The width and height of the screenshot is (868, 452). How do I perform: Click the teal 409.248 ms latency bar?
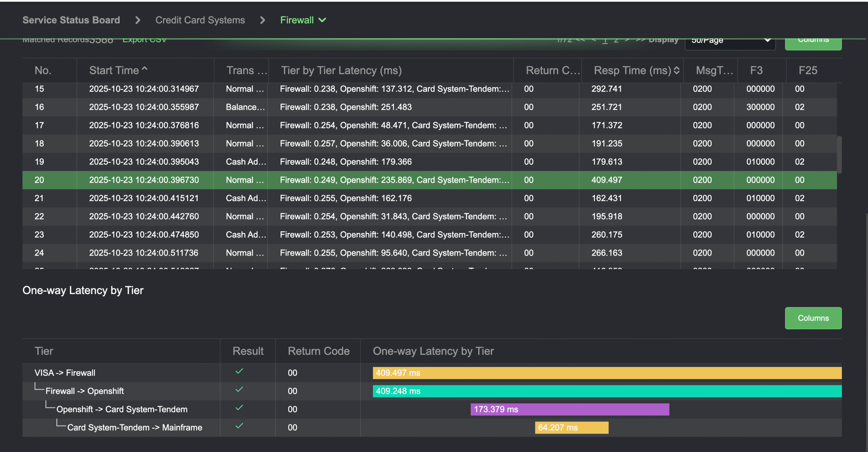tap(607, 391)
